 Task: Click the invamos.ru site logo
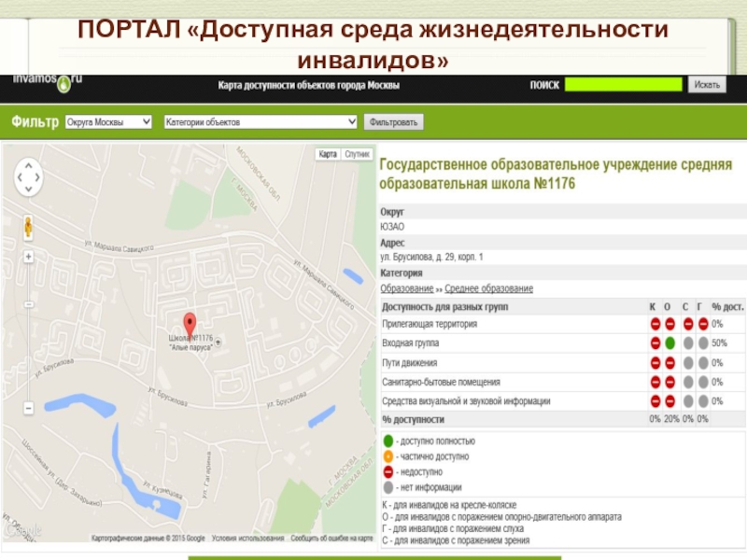point(48,82)
